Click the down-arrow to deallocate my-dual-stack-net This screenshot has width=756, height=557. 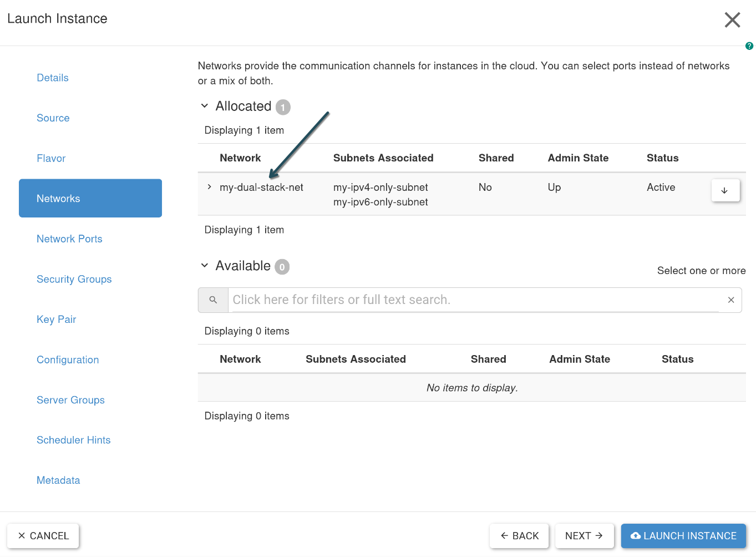[725, 190]
